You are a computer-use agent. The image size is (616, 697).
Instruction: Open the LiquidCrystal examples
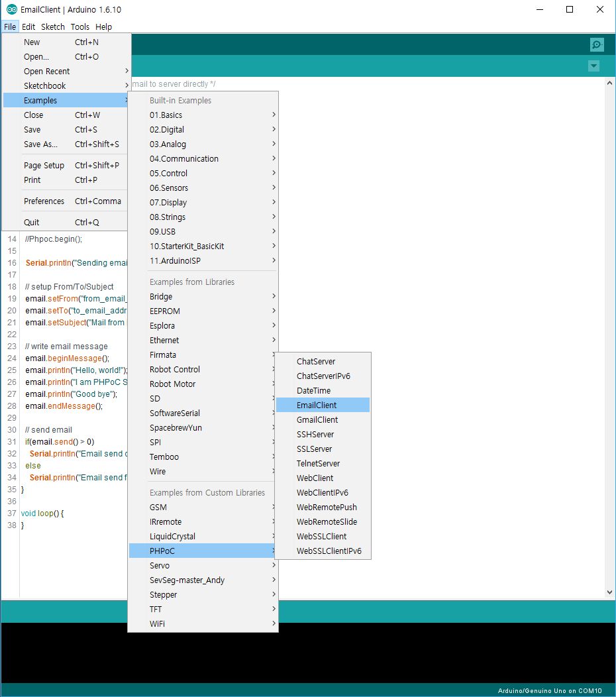203,537
